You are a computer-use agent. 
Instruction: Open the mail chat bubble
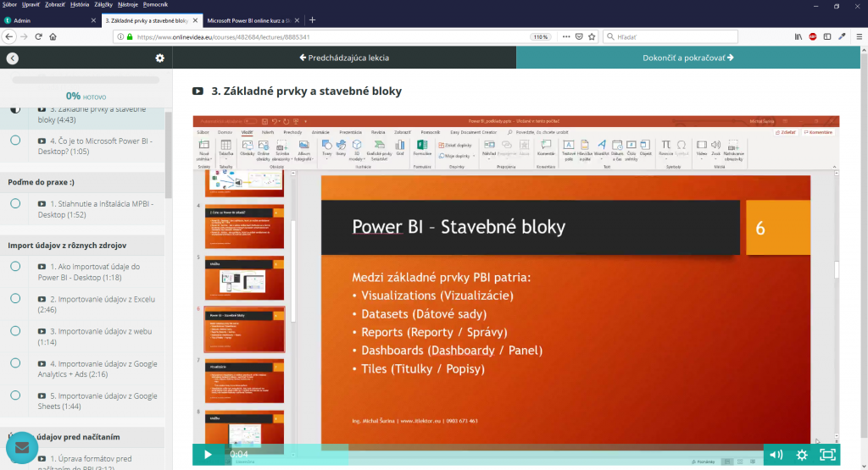coord(22,447)
